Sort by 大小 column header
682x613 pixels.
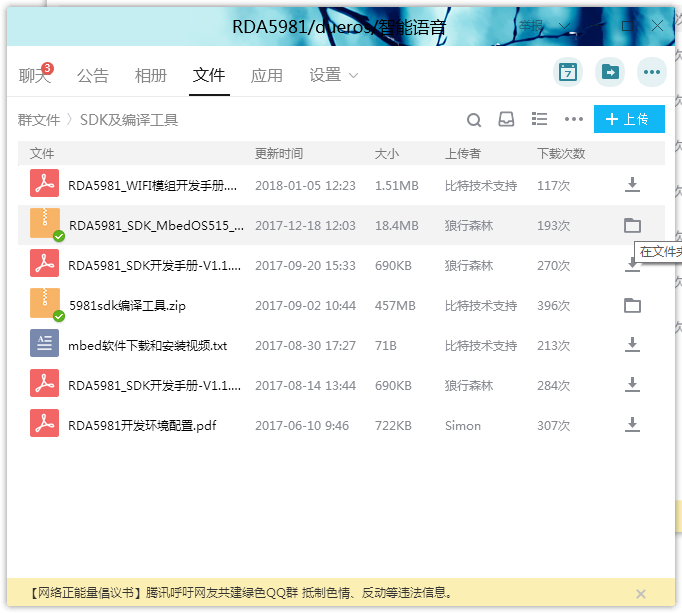coord(387,153)
